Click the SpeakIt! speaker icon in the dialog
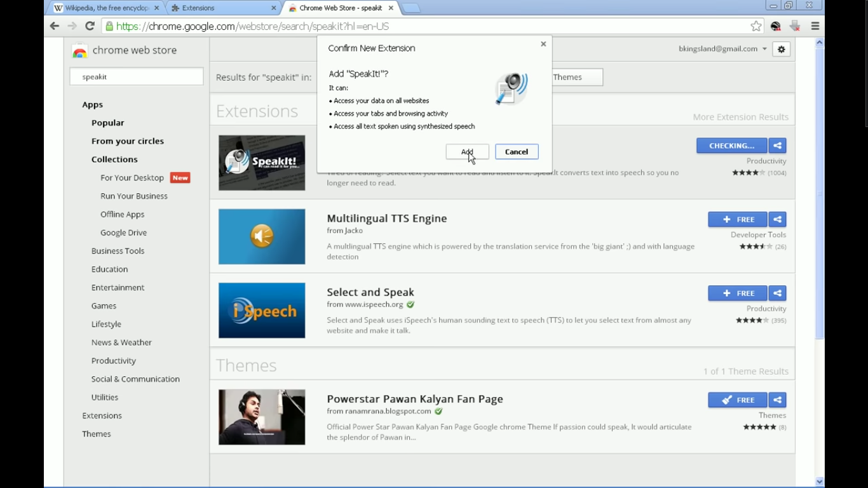Screen dimensions: 868x488 (512, 88)
